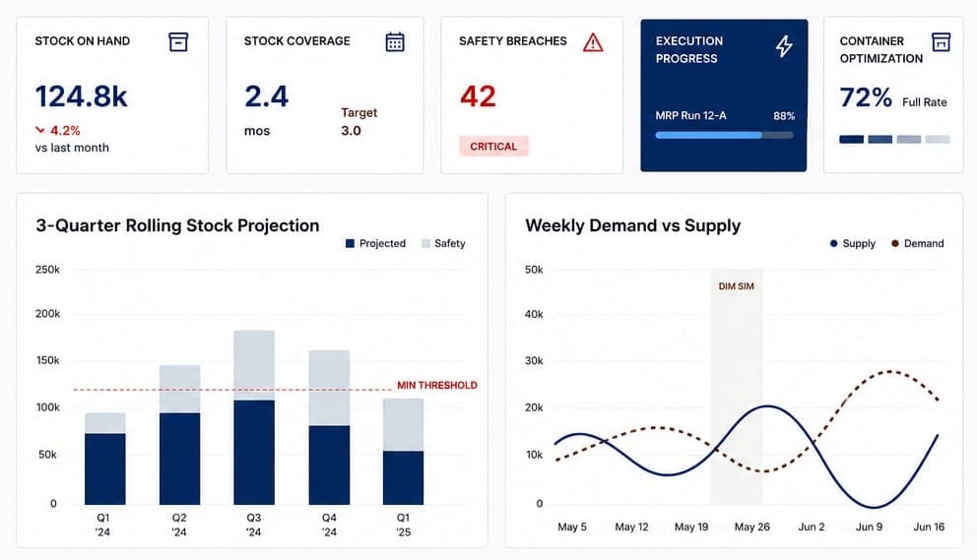
Task: Click the Full Rate label
Action: (925, 102)
